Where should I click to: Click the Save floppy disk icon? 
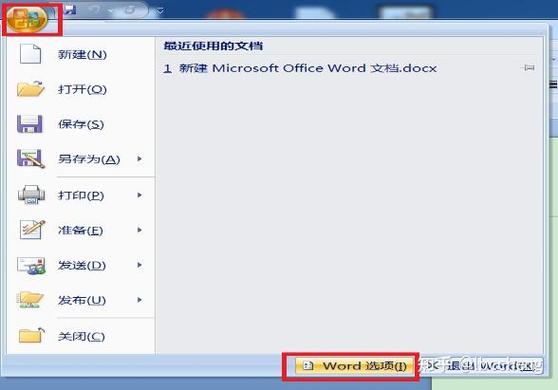[30, 124]
